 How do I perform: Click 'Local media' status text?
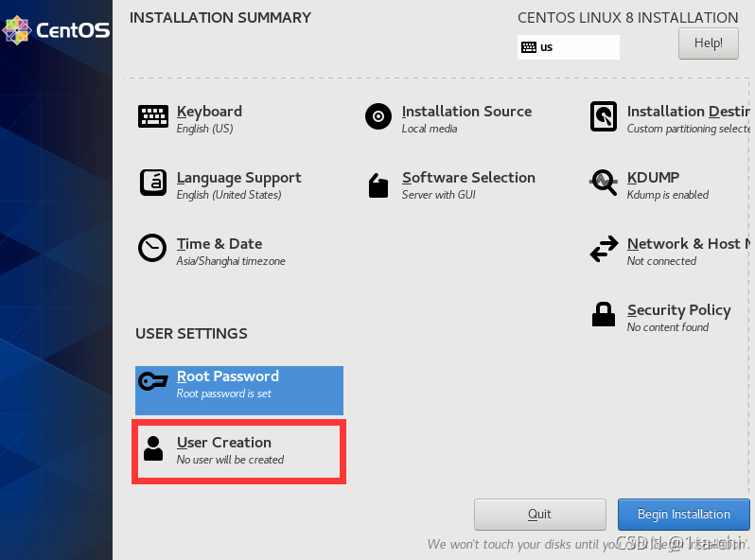(x=430, y=129)
